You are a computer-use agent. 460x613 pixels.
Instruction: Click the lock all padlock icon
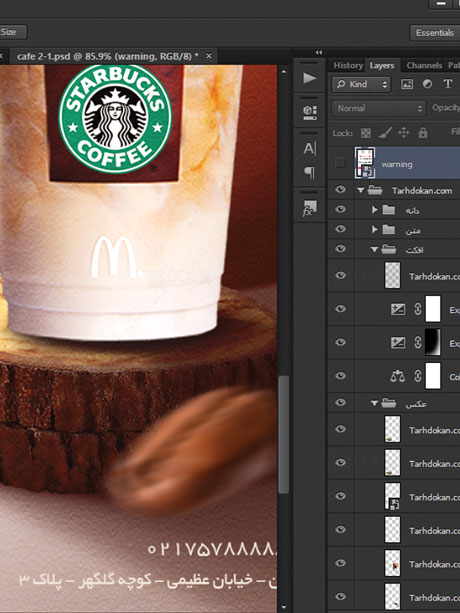coord(423,133)
